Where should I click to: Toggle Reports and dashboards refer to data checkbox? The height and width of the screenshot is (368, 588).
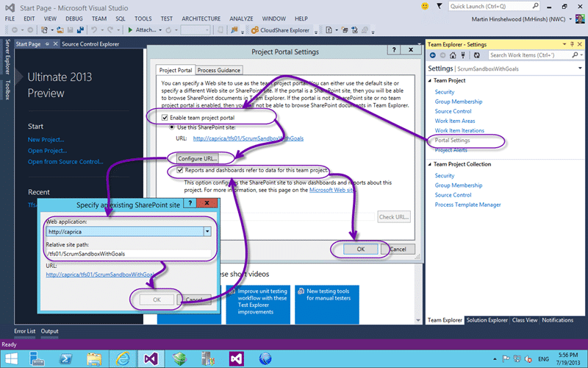coord(180,170)
